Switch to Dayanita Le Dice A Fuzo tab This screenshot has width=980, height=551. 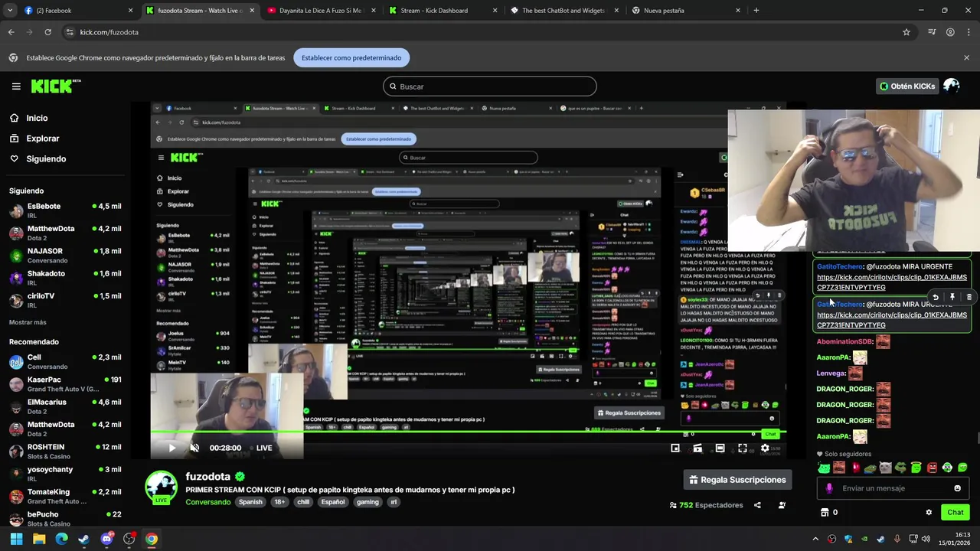[322, 11]
